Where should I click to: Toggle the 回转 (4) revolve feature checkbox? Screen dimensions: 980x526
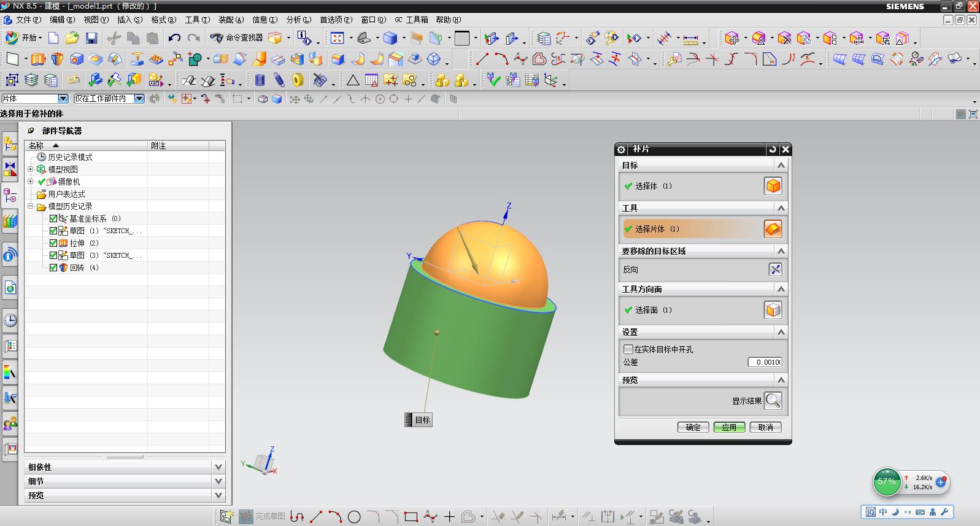pyautogui.click(x=53, y=268)
